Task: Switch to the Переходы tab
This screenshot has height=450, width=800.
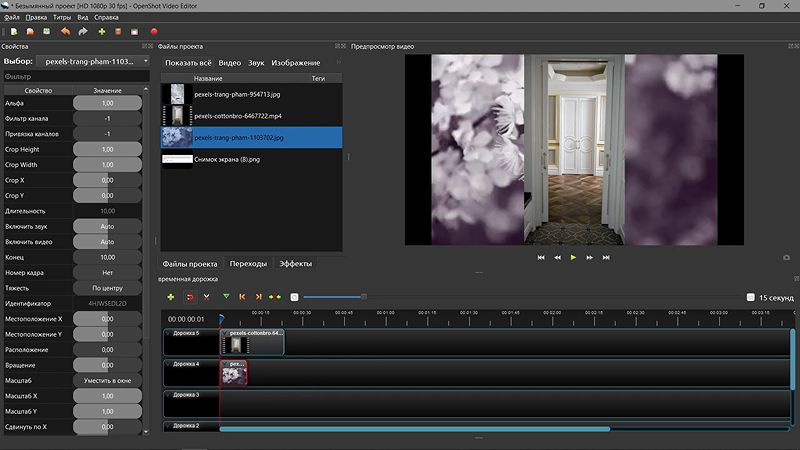Action: 248,264
